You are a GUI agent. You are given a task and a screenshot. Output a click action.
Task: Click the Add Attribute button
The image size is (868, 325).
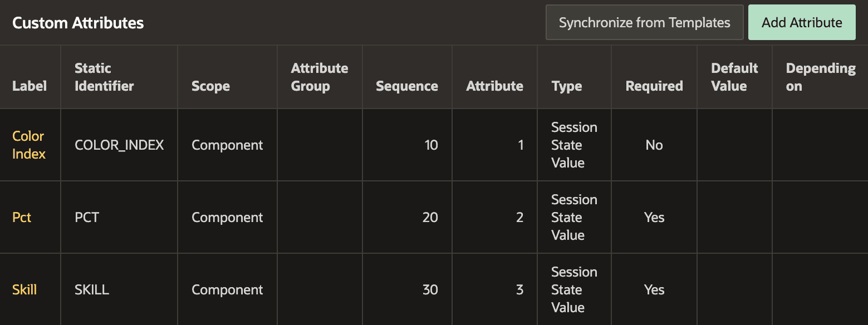point(801,22)
